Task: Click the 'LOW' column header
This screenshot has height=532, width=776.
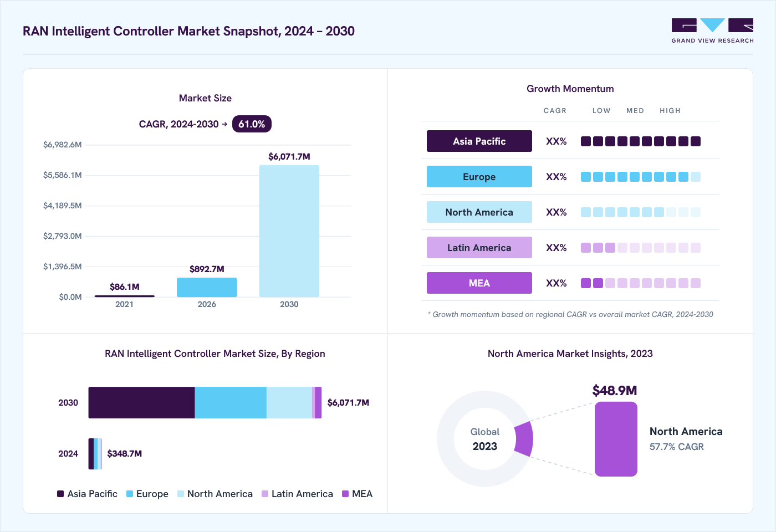Action: click(x=601, y=111)
